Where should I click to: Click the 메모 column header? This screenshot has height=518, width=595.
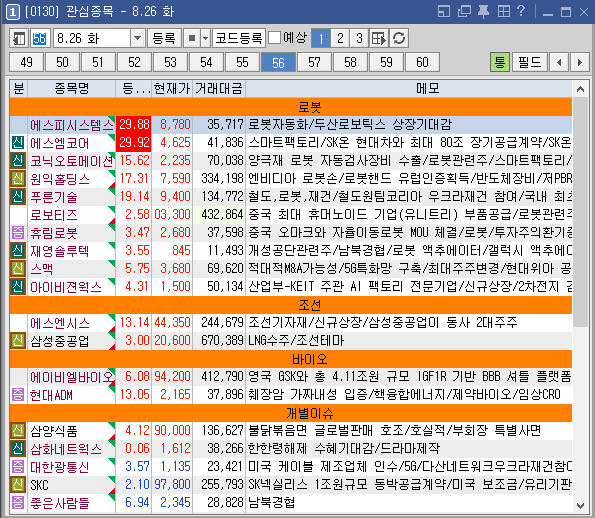click(409, 88)
